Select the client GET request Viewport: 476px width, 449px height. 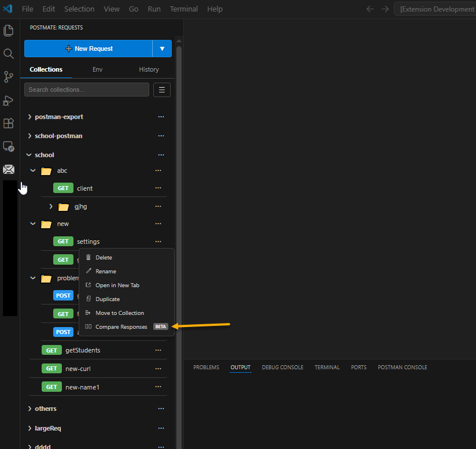[84, 188]
